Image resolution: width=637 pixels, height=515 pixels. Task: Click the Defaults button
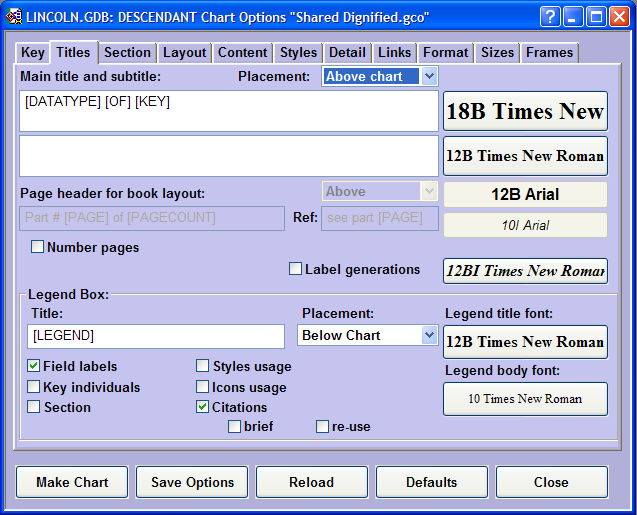tap(431, 482)
